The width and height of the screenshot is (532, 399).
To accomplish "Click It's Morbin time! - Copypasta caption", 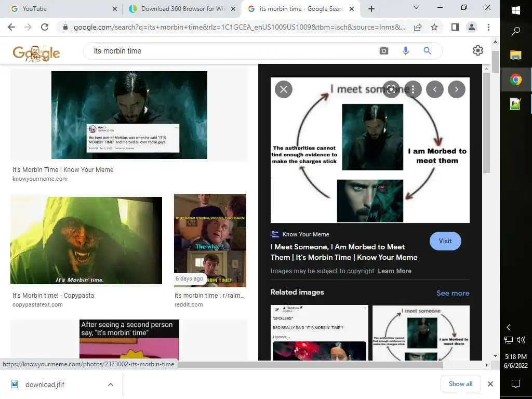I will [x=54, y=296].
